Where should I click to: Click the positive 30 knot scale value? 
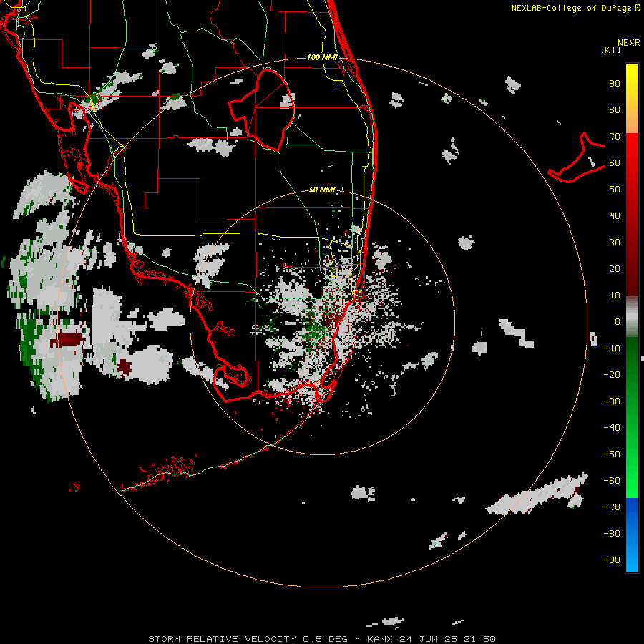(x=615, y=243)
